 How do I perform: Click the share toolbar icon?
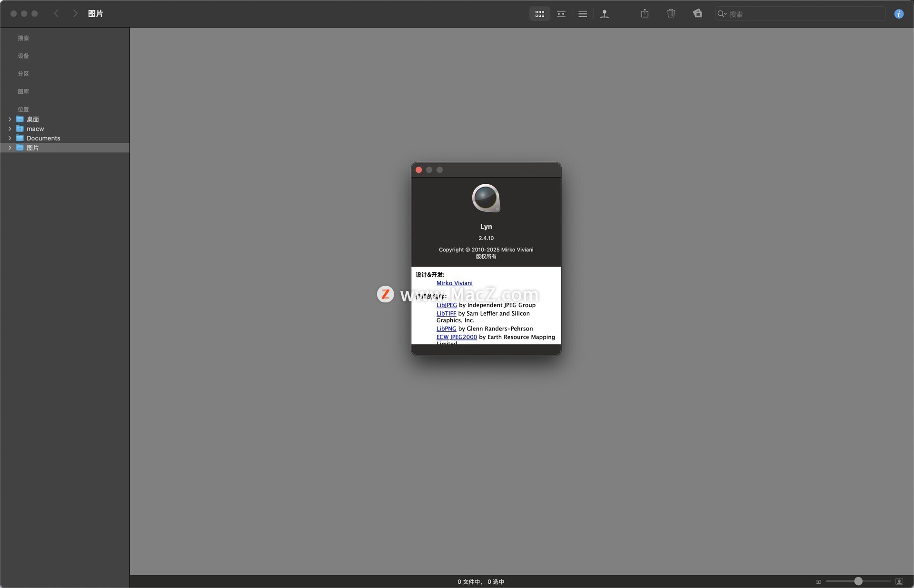click(645, 13)
